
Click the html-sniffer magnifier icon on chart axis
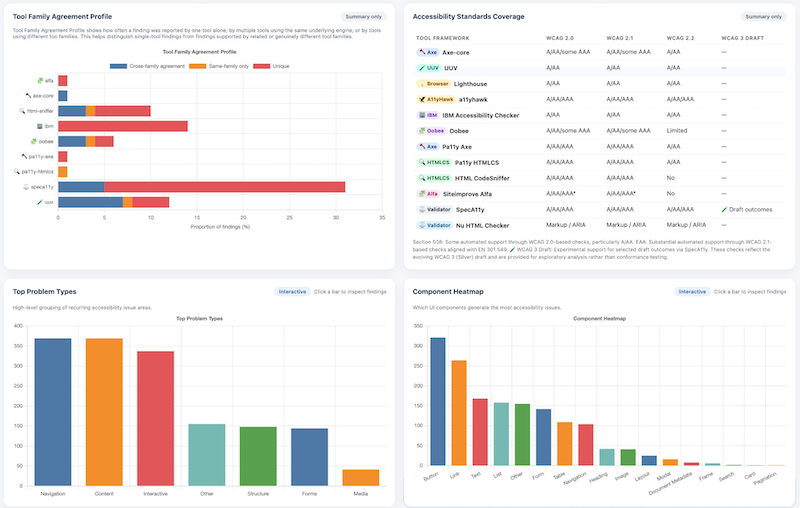[x=22, y=111]
